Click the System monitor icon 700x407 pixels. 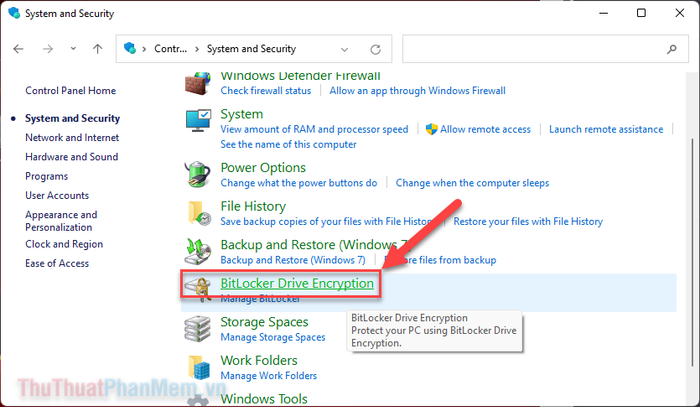click(198, 120)
